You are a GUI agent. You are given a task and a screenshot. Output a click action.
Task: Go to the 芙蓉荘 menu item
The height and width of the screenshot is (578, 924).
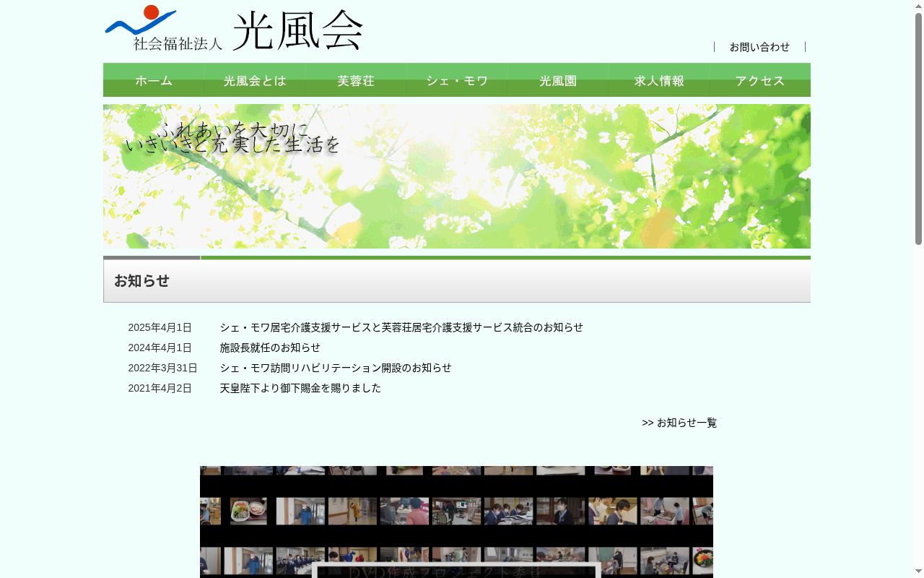click(x=356, y=80)
